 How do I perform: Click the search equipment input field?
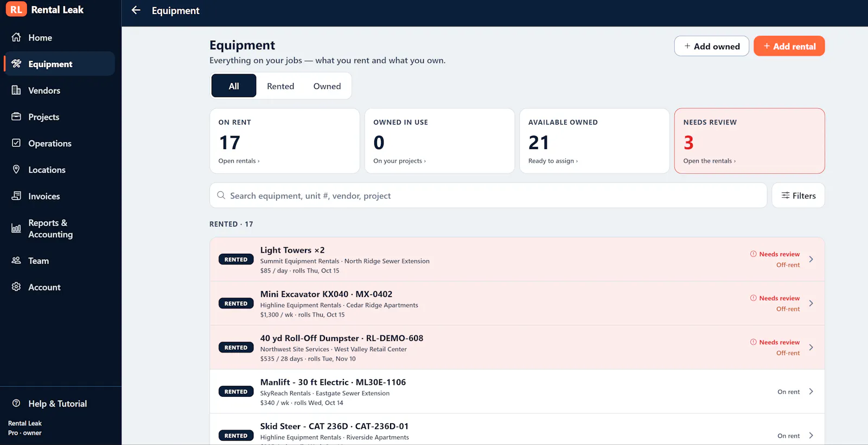[488, 196]
